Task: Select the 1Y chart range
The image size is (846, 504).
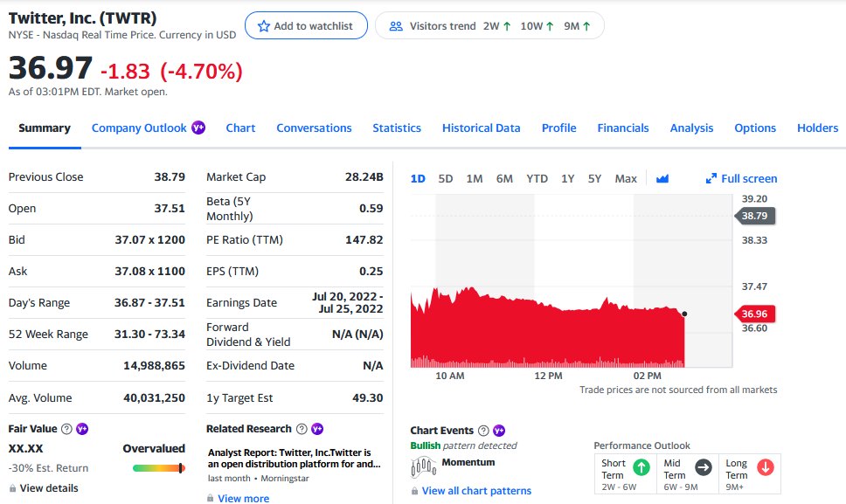Action: 567,179
